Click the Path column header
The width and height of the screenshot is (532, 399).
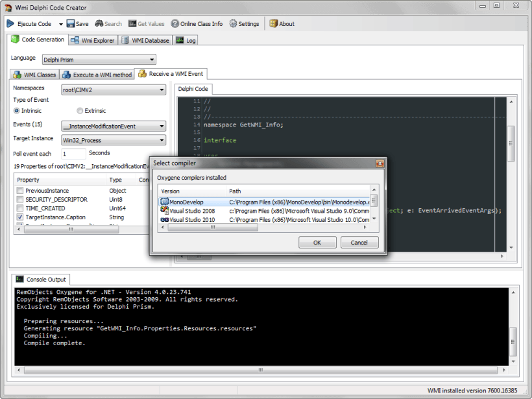(298, 191)
